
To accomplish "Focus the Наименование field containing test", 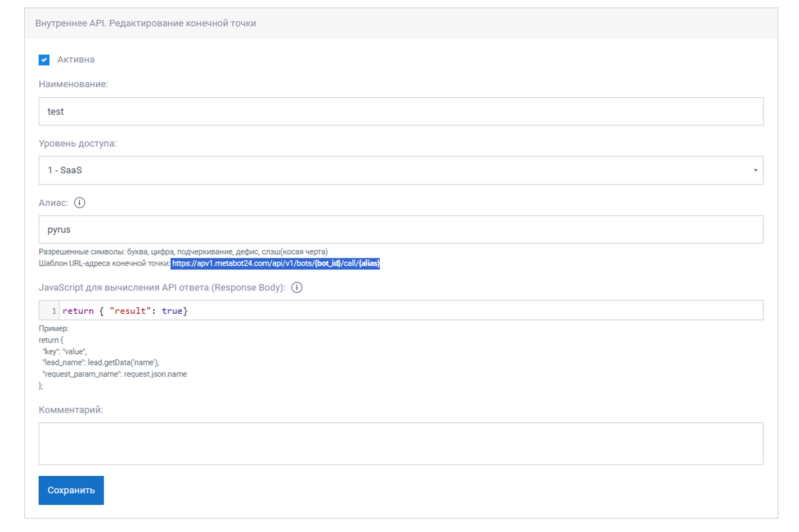I will click(401, 111).
